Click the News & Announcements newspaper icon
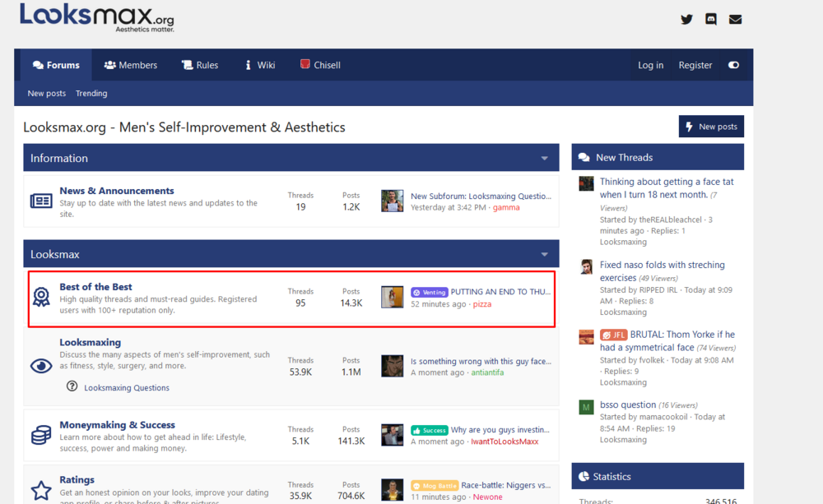This screenshot has width=823, height=504. pos(41,201)
